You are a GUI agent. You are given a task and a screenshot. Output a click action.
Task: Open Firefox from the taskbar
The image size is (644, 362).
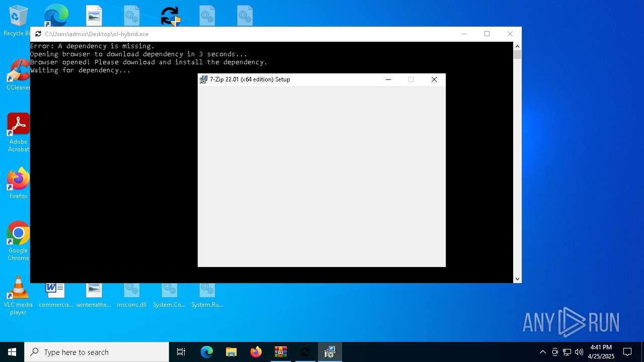tap(256, 352)
